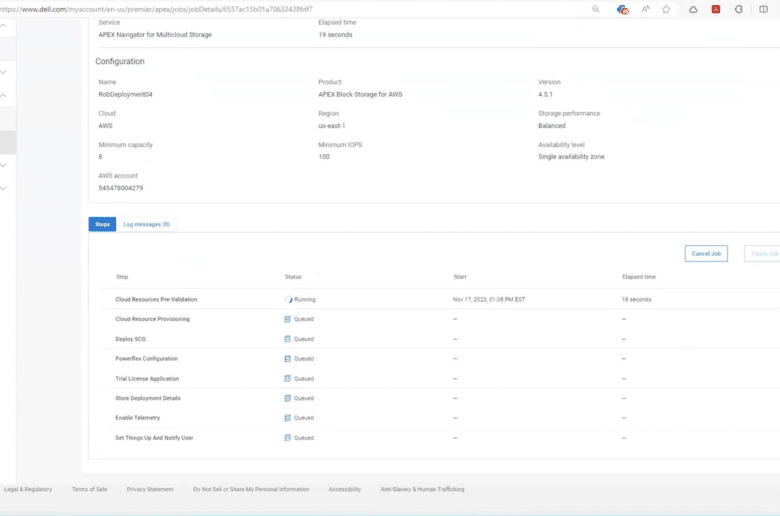Select the Store Deployment Details step
The width and height of the screenshot is (780, 516).
point(148,398)
